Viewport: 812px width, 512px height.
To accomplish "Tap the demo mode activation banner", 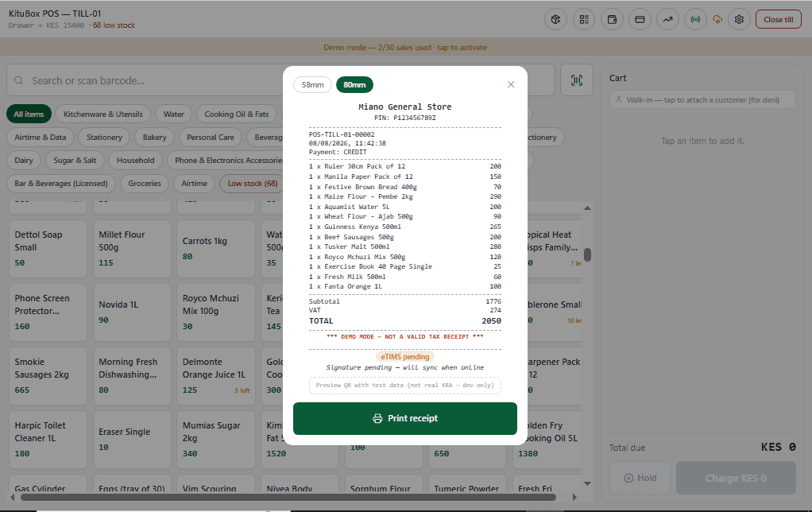I will 405,47.
